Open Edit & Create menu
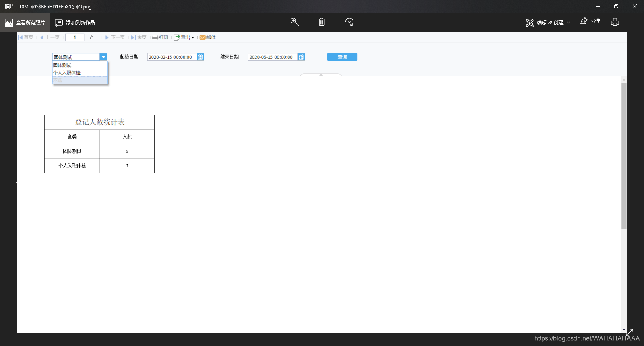Screen dimensions: 644x346 (x=548, y=23)
